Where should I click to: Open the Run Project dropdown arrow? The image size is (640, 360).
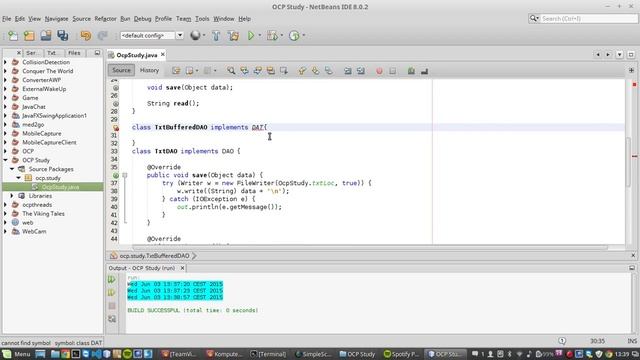(x=260, y=36)
